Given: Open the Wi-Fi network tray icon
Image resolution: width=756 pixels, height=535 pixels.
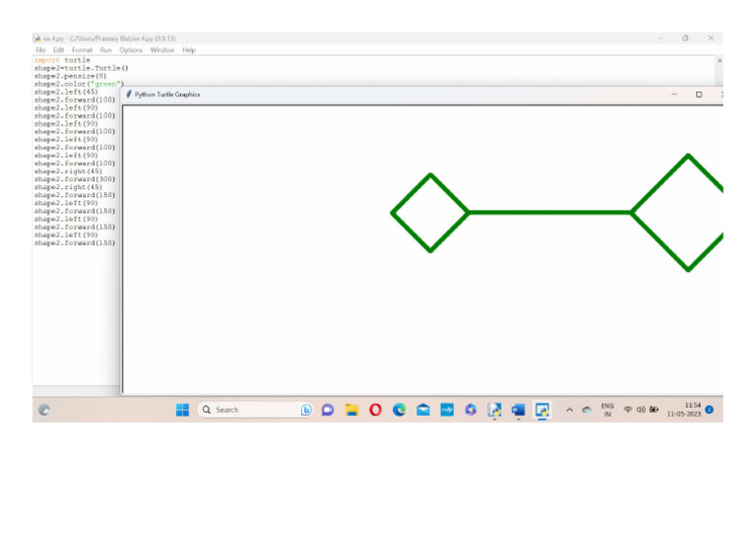Looking at the screenshot, I should pyautogui.click(x=628, y=410).
